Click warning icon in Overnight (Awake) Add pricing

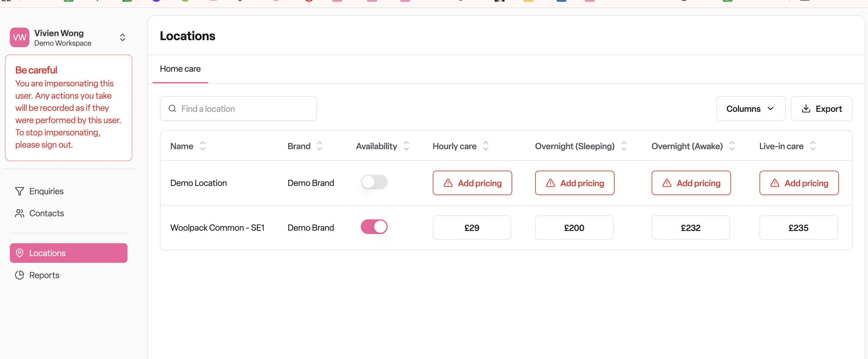[x=667, y=183]
